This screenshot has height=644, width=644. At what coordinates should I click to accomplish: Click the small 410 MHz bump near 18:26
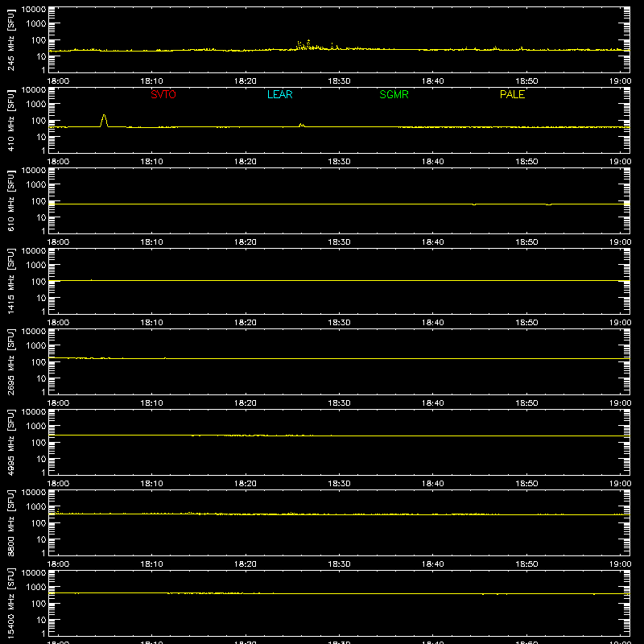coord(302,125)
